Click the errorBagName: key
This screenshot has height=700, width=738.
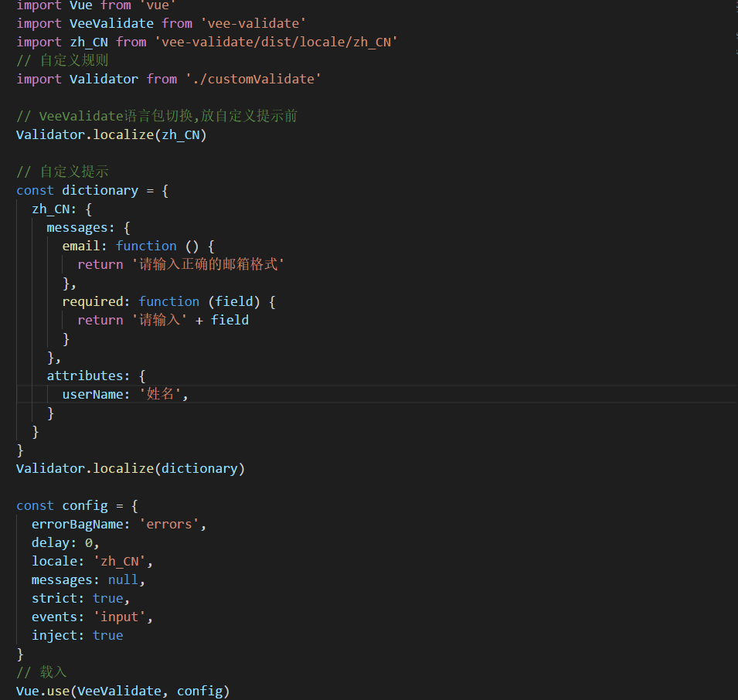[81, 524]
